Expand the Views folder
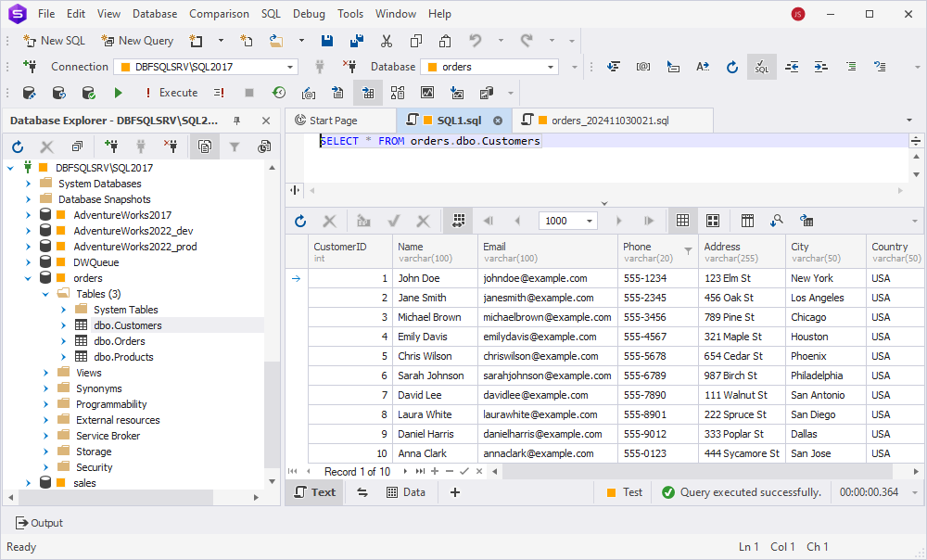The image size is (927, 560). click(x=45, y=373)
